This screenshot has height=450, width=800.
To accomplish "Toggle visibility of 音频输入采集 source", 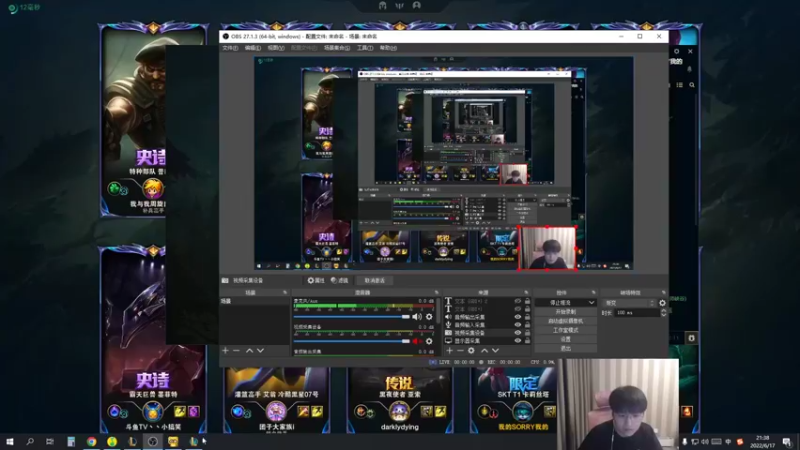I will coord(518,324).
